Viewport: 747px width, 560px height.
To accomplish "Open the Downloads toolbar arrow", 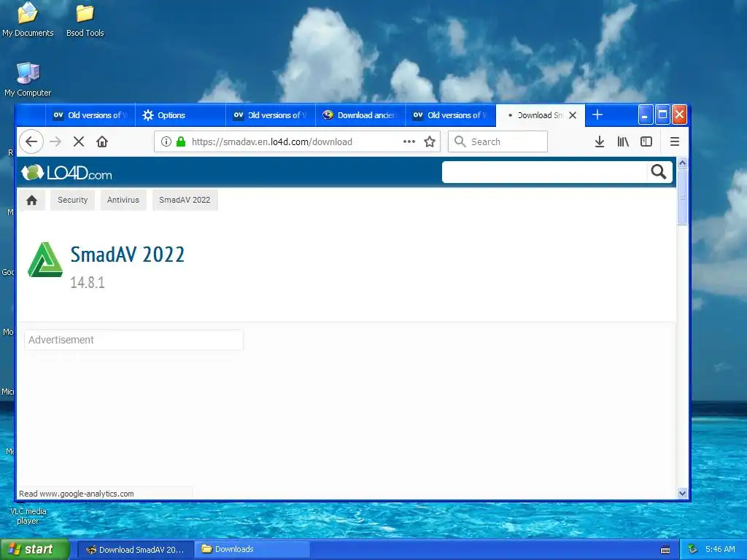I will tap(600, 141).
